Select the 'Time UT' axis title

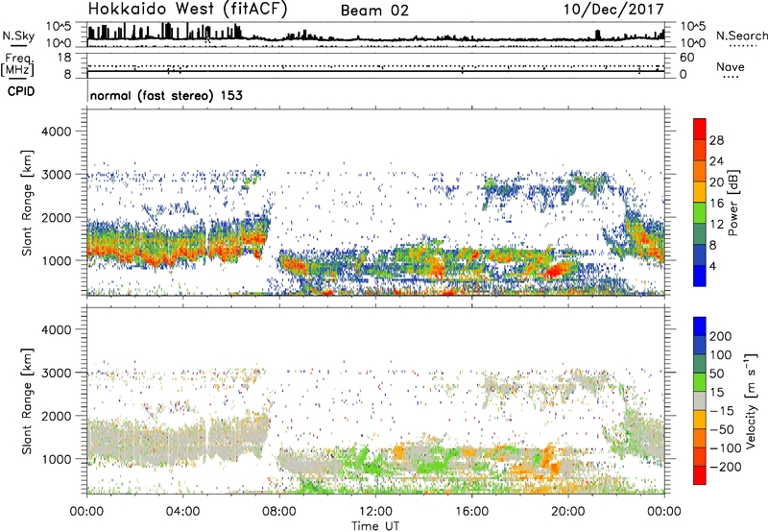click(375, 526)
